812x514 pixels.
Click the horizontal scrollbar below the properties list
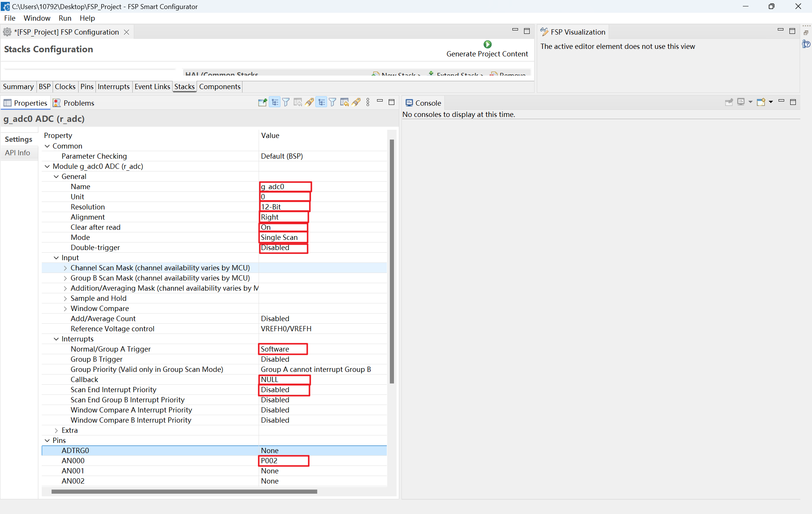[184, 491]
